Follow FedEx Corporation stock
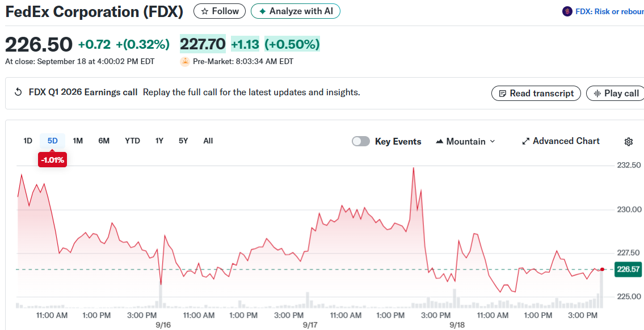644x330 pixels. click(x=220, y=11)
